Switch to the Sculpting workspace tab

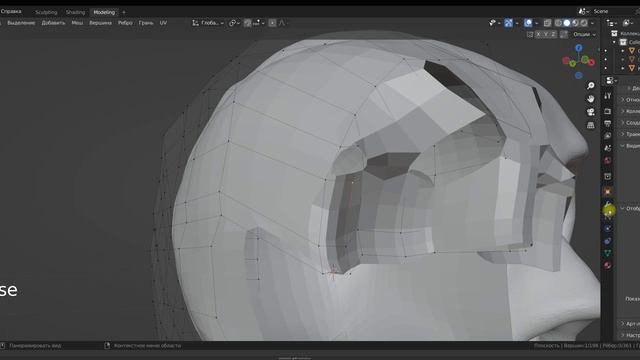[46, 12]
